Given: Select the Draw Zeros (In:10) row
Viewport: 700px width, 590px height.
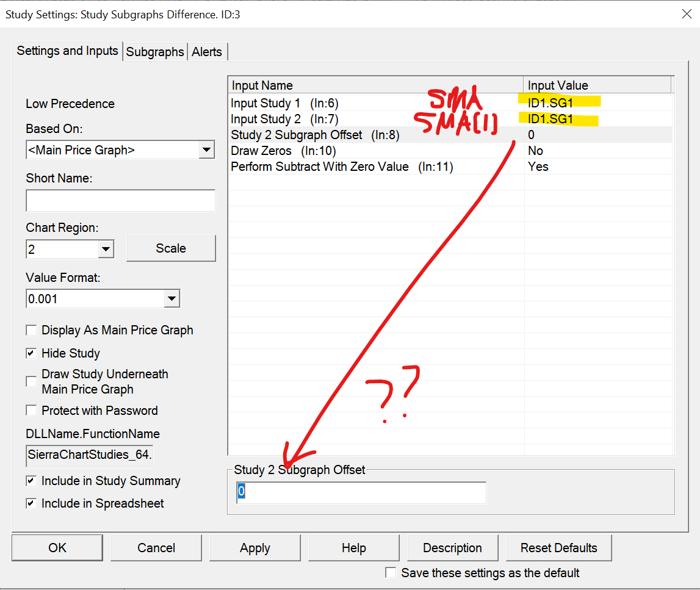Looking at the screenshot, I should pos(450,151).
